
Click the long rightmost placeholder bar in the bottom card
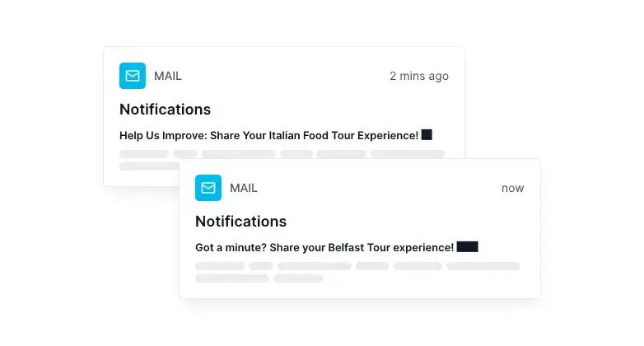tap(483, 266)
